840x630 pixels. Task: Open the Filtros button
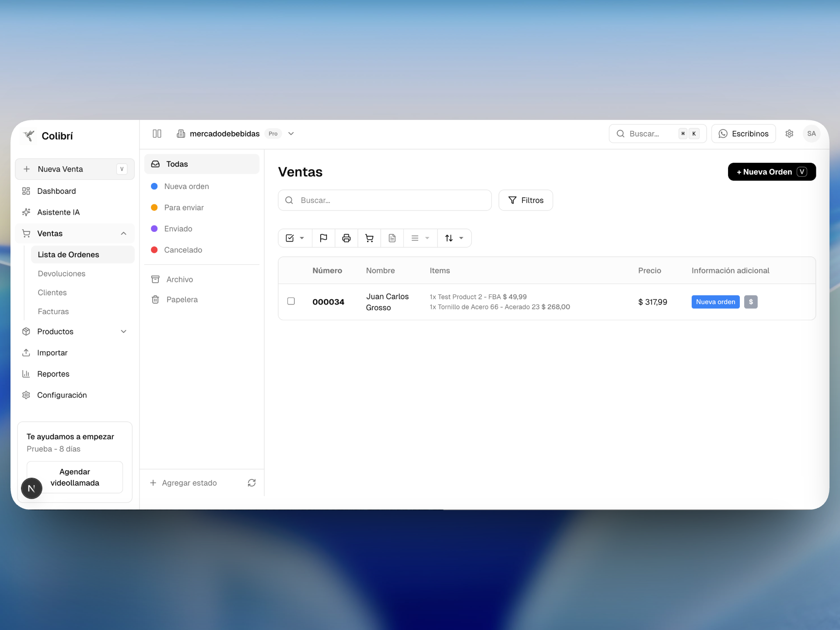[525, 200]
